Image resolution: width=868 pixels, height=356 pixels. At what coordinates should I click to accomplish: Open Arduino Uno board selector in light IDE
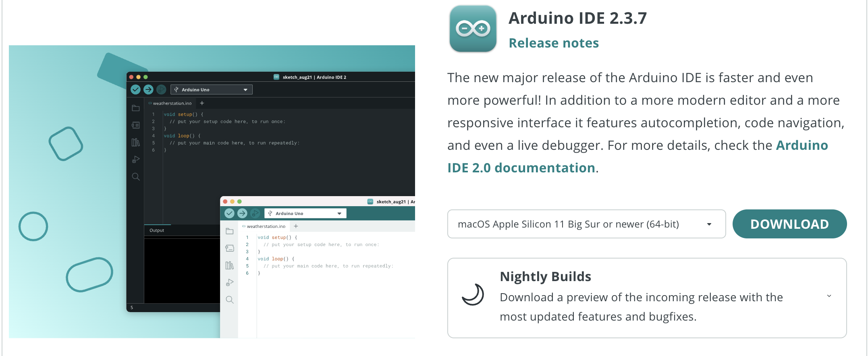click(305, 213)
